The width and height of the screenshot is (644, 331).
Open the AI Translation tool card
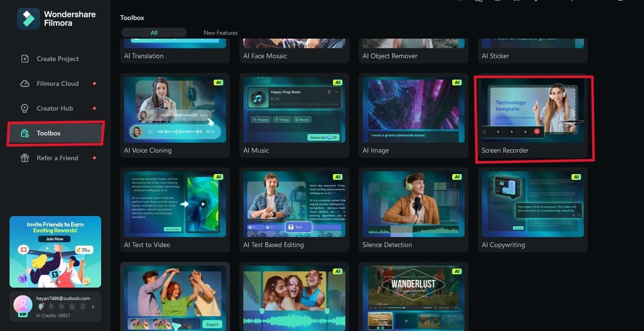[x=175, y=51]
